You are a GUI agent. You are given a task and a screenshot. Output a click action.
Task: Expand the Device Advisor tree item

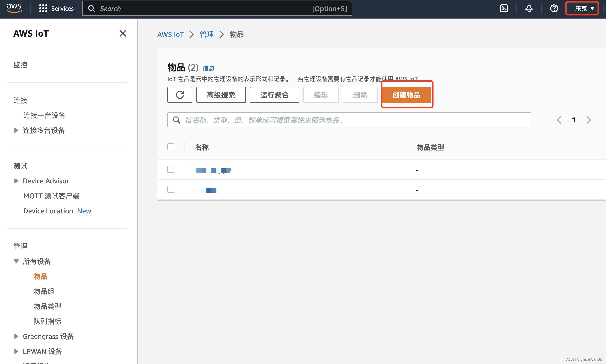point(16,181)
